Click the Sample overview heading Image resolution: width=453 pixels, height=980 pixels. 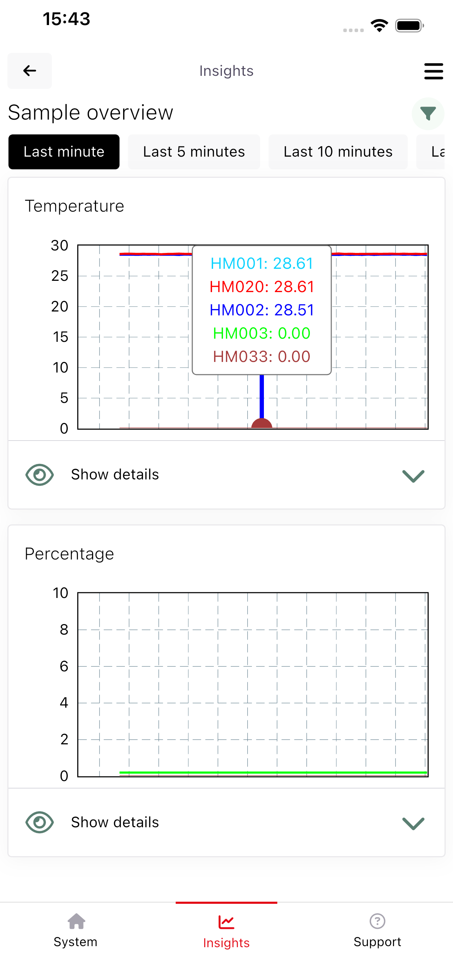(91, 113)
